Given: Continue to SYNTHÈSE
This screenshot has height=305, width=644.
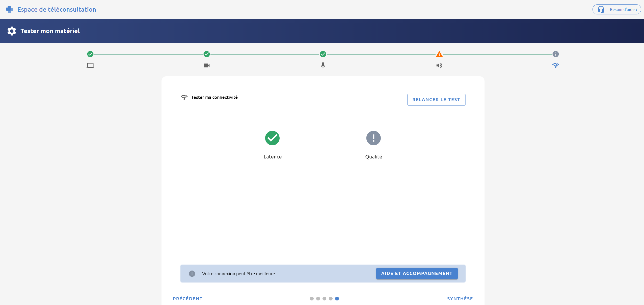Looking at the screenshot, I should pyautogui.click(x=460, y=299).
